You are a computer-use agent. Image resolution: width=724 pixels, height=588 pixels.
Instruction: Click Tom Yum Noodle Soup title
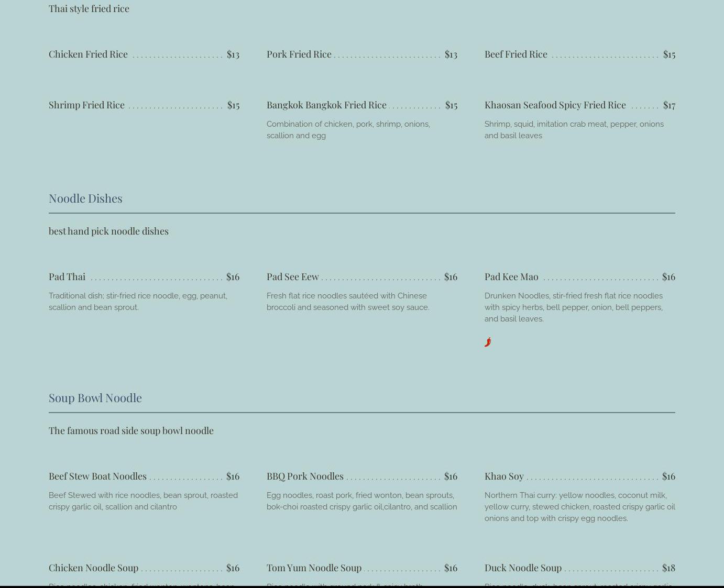click(314, 568)
